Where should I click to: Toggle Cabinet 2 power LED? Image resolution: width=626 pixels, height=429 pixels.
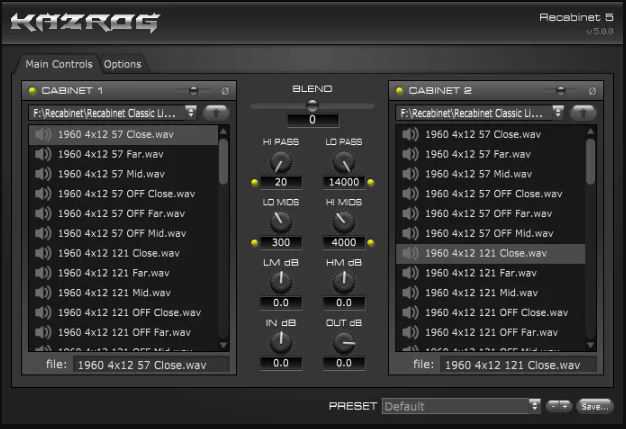click(399, 91)
